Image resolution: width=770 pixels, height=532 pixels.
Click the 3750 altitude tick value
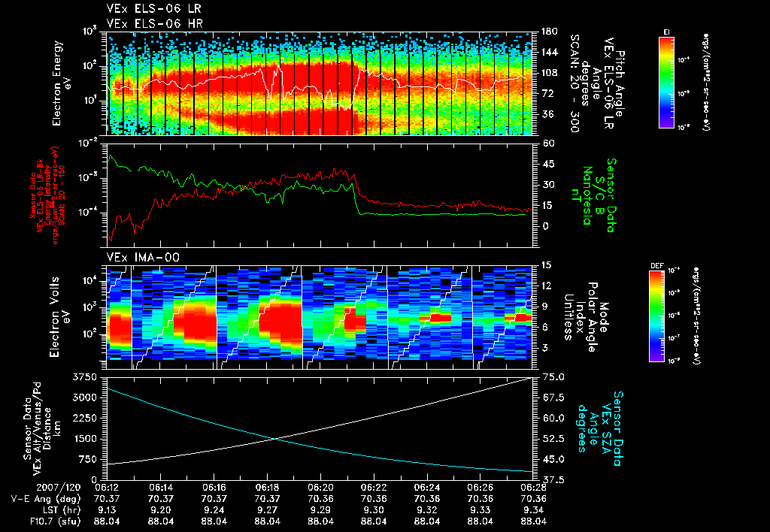[86, 377]
